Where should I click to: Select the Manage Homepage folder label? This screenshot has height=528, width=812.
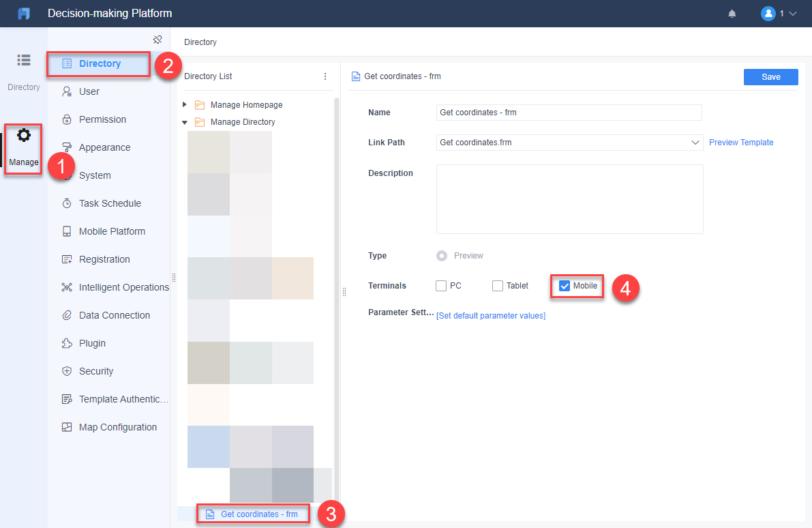coord(247,104)
